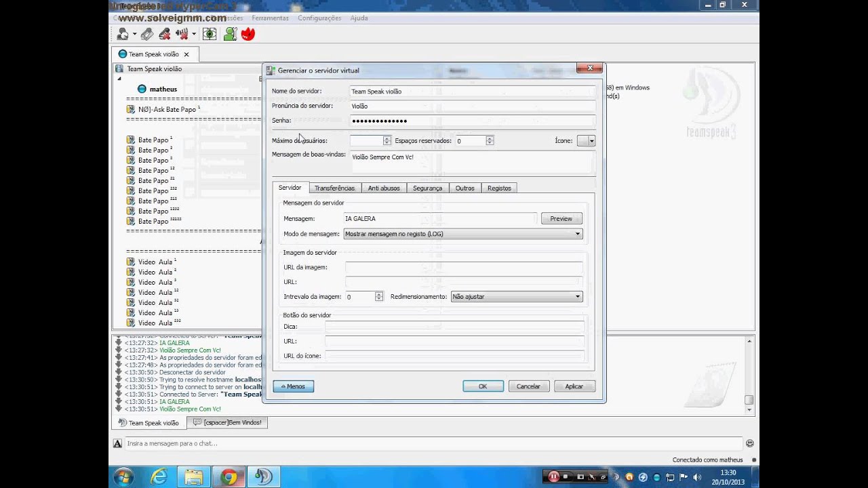The width and height of the screenshot is (868, 488).
Task: Open the Connect icon's dropdown arrow
Action: pos(134,34)
